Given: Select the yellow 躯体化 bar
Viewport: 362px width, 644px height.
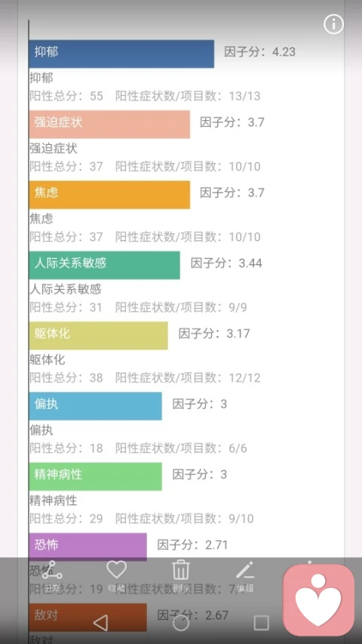Looking at the screenshot, I should tap(99, 335).
